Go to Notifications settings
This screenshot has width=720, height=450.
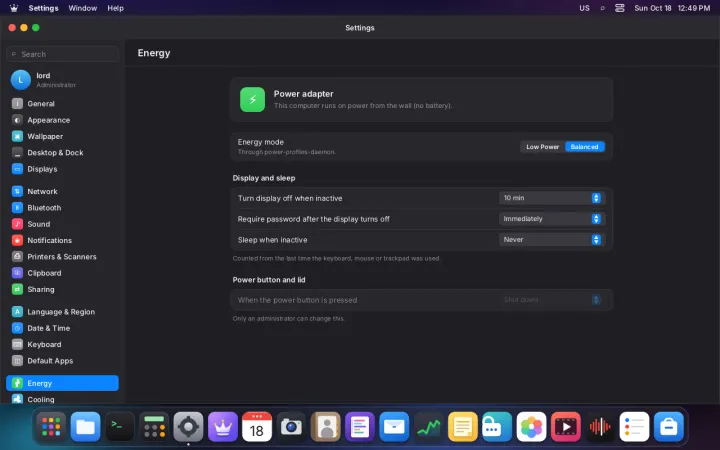pyautogui.click(x=62, y=241)
